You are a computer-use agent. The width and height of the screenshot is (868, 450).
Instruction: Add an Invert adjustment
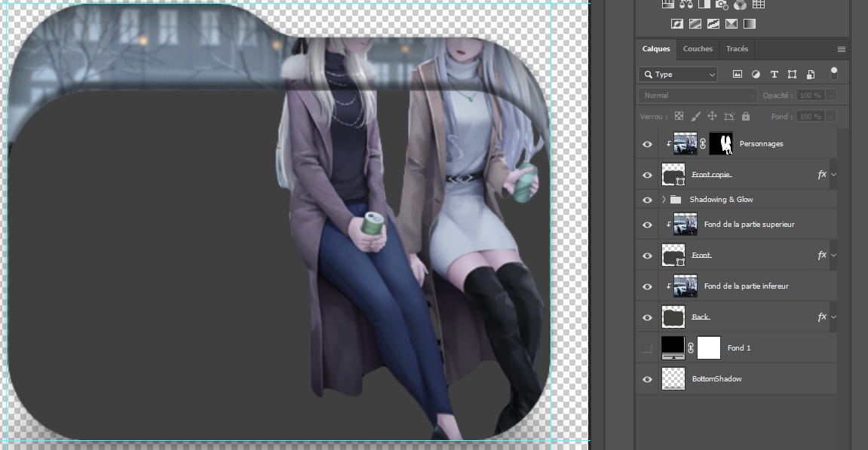(677, 24)
